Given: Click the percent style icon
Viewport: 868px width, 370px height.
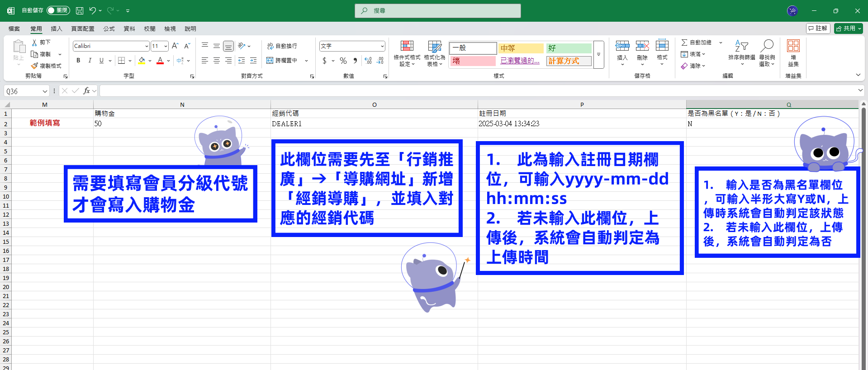Looking at the screenshot, I should point(343,60).
